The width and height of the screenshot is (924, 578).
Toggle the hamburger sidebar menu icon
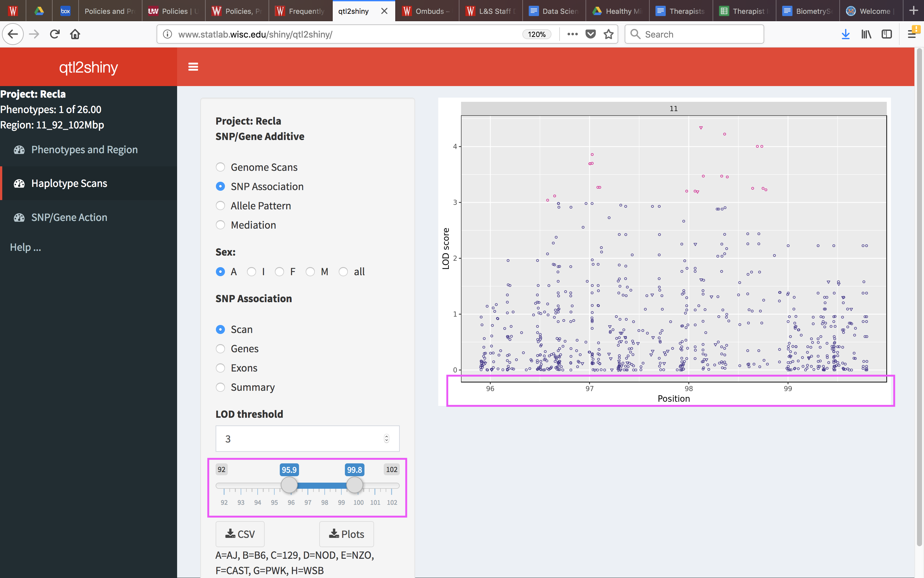193,67
